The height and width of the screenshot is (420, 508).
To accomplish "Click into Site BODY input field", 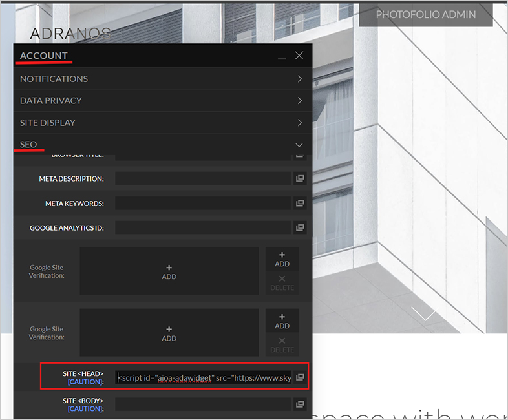I will (x=203, y=404).
